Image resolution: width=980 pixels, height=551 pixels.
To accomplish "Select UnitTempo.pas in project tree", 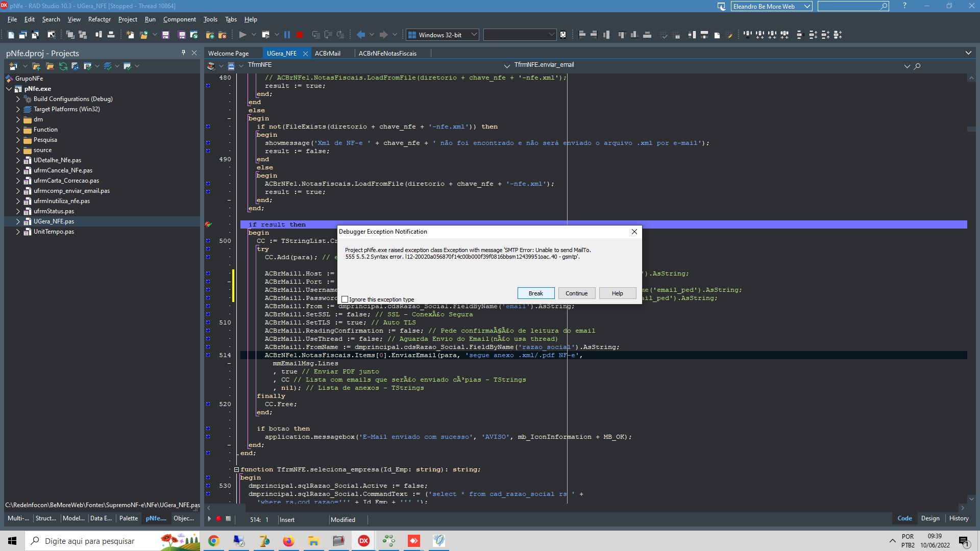I will point(54,232).
